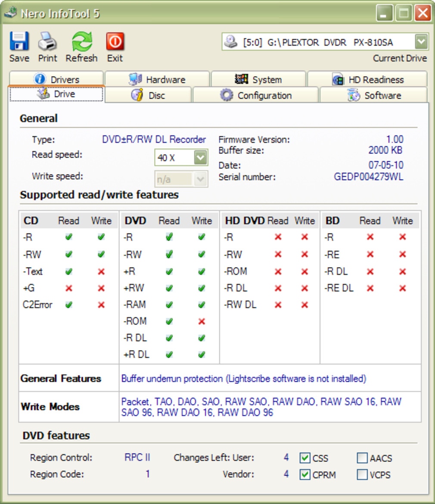Close the Nero InfoTool window
This screenshot has height=504, width=435.
pos(423,13)
